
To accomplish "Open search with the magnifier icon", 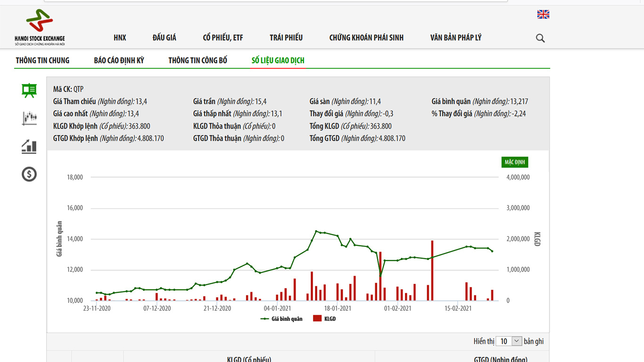I will point(540,38).
